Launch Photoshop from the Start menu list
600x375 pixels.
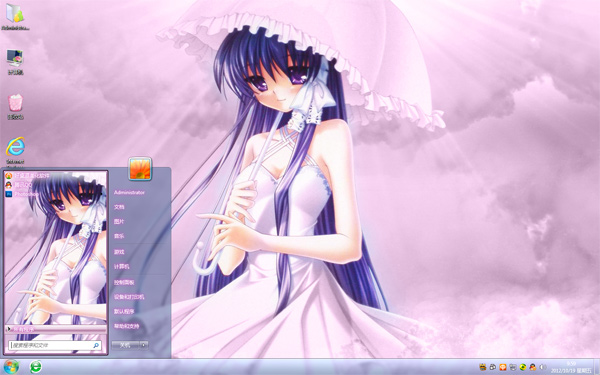point(22,194)
